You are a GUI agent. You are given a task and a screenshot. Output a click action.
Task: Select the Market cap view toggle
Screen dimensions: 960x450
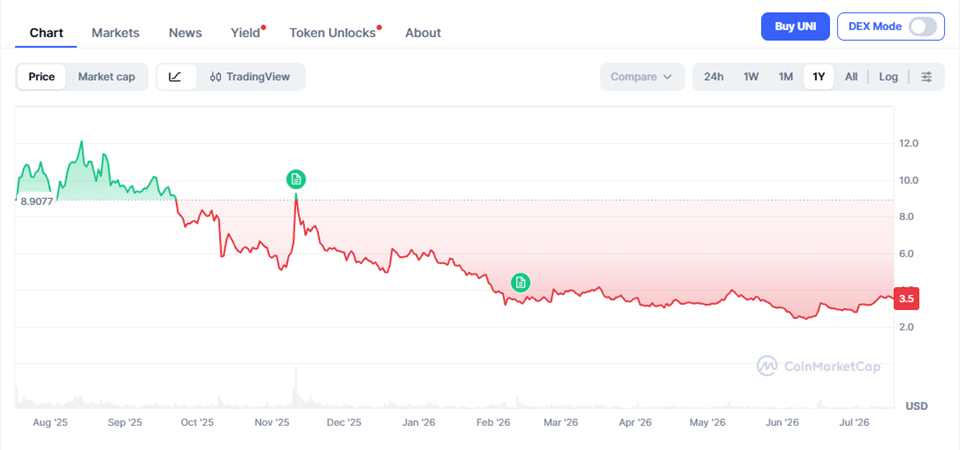[107, 77]
